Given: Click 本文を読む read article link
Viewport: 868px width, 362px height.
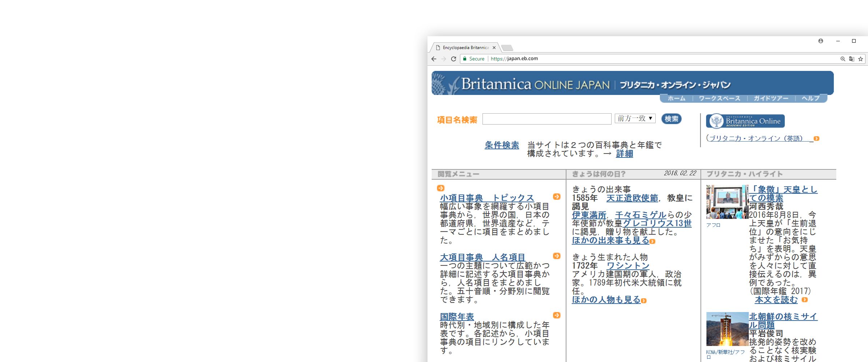Looking at the screenshot, I should [x=776, y=300].
